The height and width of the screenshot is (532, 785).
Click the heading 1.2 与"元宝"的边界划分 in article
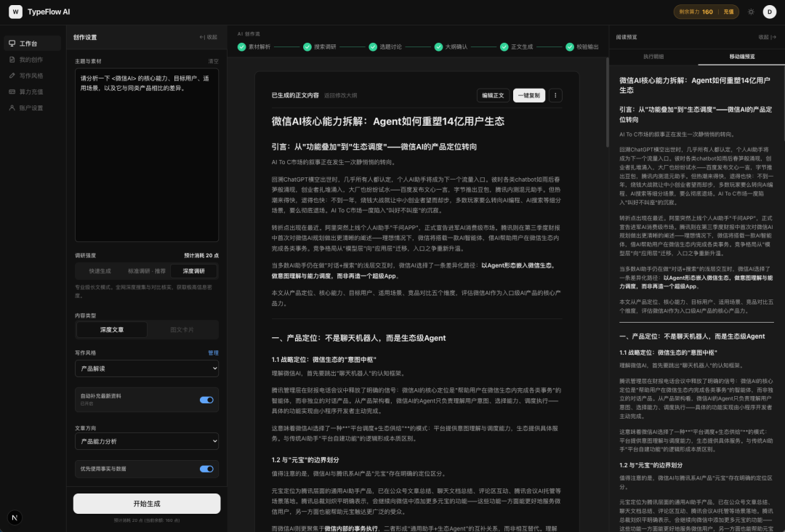305,459
